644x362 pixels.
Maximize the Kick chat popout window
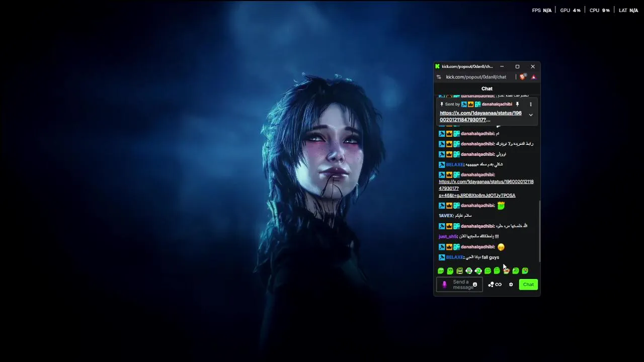[x=517, y=66]
